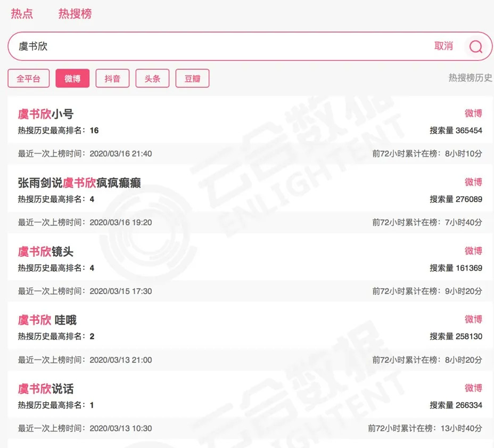Click 前72小时累计在榜: 7小时40分
The height and width of the screenshot is (448, 494).
pos(427,222)
